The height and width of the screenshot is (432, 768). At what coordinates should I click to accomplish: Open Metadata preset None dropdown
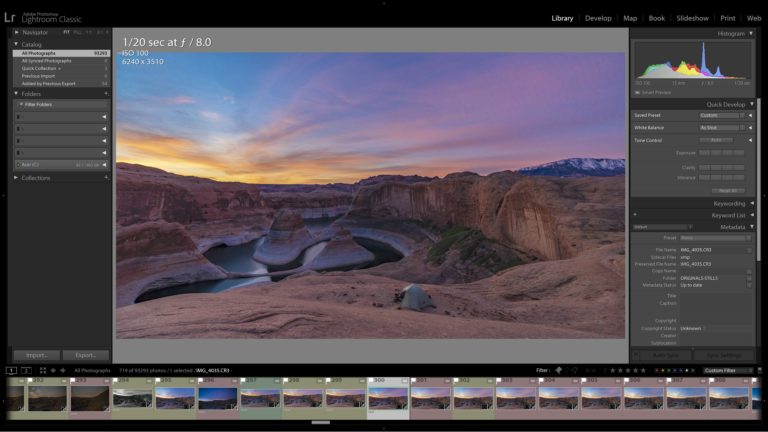coord(716,238)
